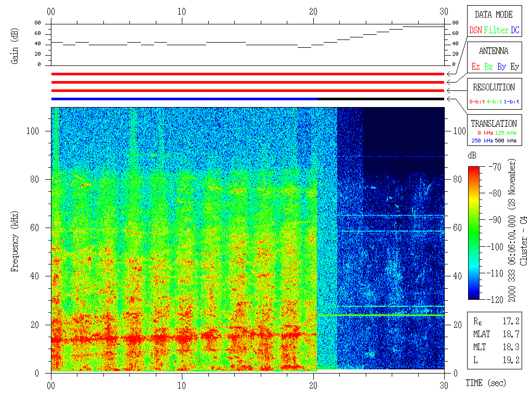Click the MLAT value in the info box
The image size is (532, 399).
point(511,334)
